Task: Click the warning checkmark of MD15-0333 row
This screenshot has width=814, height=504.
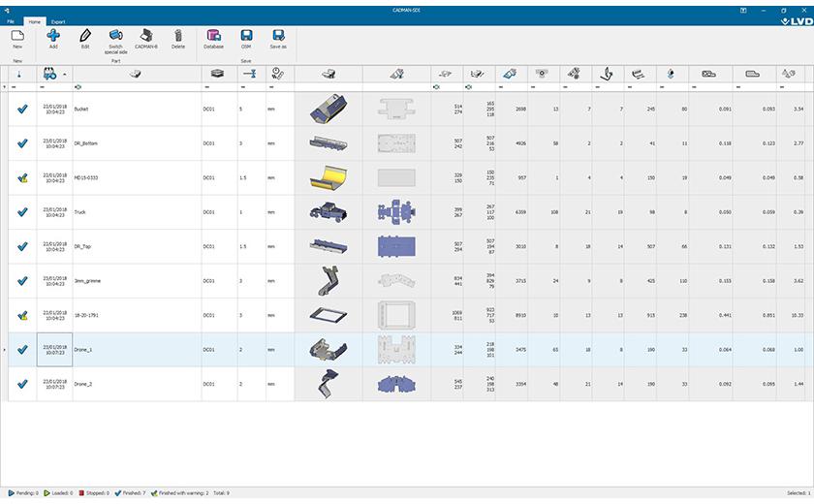Action: coord(22,178)
